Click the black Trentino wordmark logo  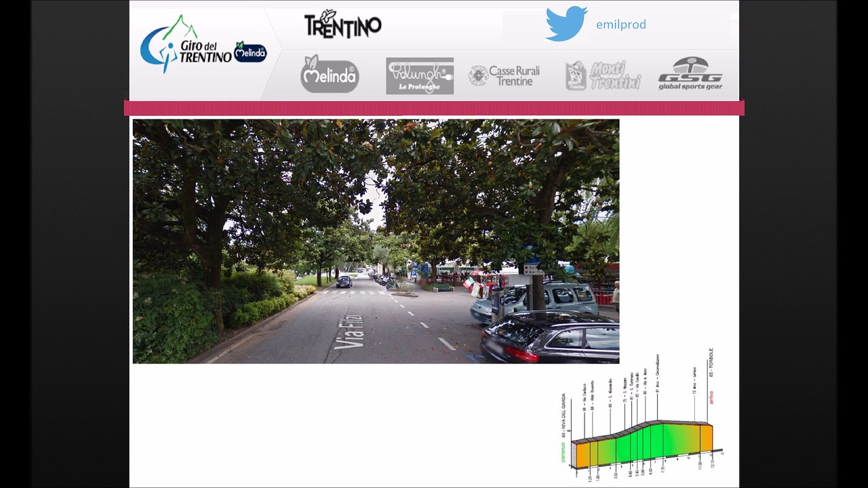342,25
